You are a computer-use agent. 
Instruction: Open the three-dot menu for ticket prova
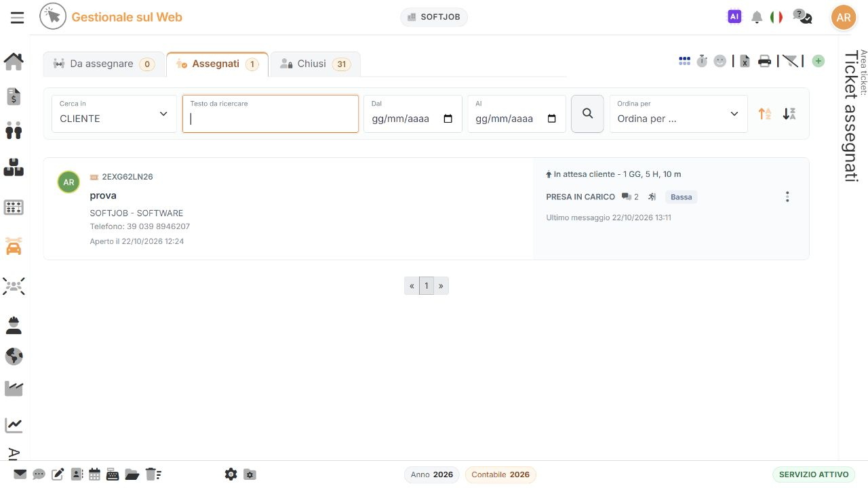[x=787, y=197]
